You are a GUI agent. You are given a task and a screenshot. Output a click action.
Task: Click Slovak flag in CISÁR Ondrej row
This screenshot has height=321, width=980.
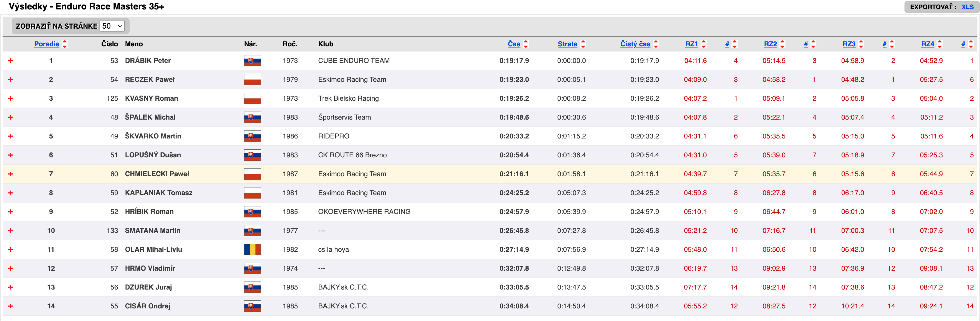(x=253, y=306)
